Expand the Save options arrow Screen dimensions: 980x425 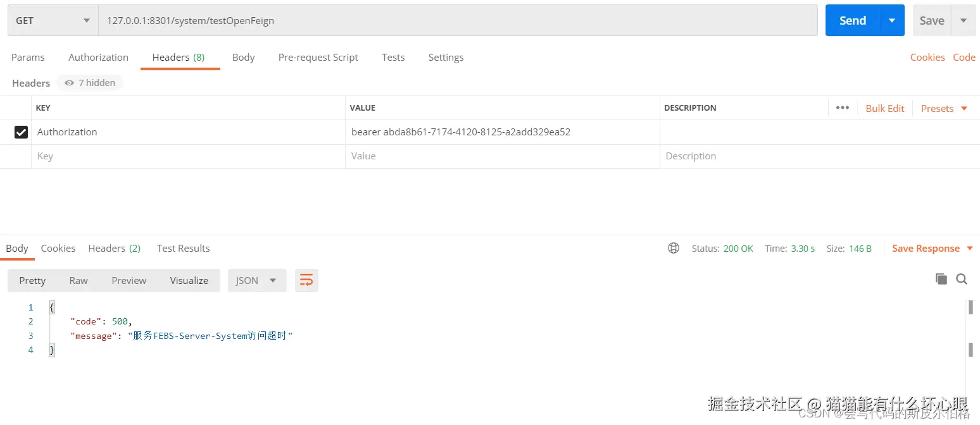click(x=964, y=21)
